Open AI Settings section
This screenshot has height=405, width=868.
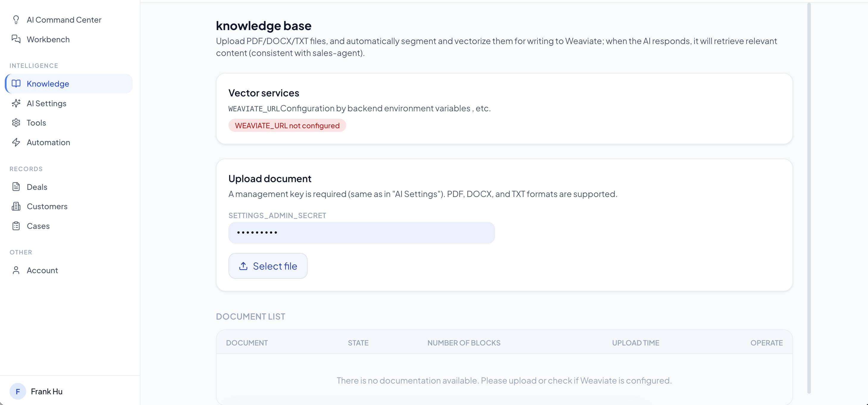(x=69, y=103)
